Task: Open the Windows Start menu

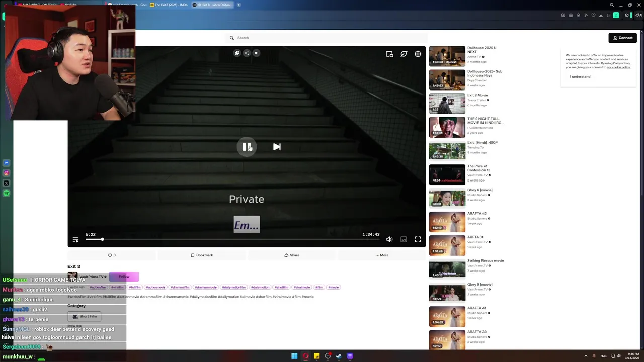Action: click(294, 356)
